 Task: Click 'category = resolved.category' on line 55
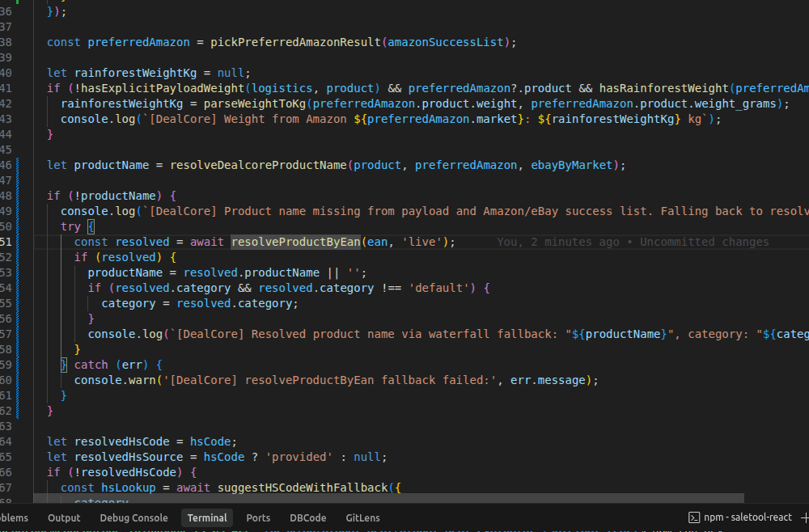point(197,303)
